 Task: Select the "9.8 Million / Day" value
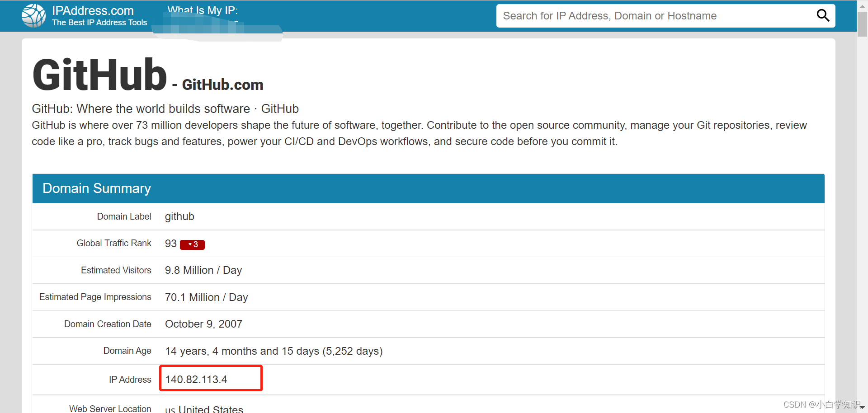[203, 270]
